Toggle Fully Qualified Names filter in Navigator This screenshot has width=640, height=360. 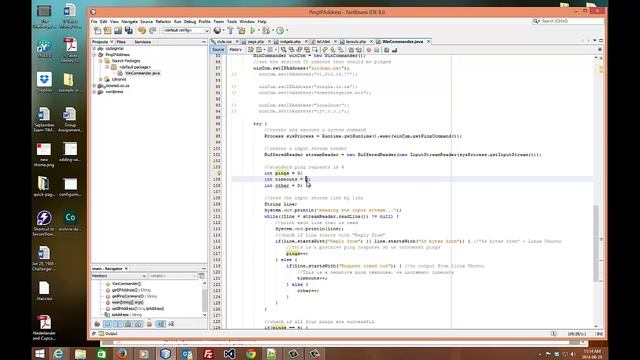(x=149, y=324)
